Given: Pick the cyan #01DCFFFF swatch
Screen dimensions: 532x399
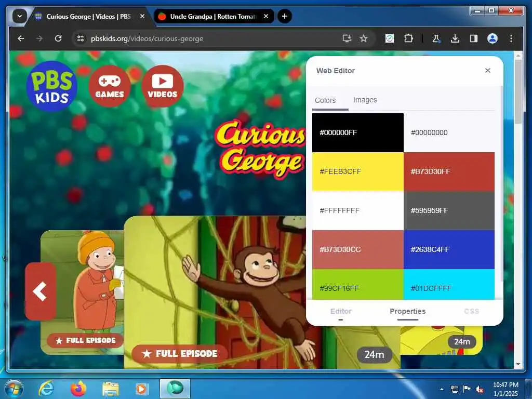Looking at the screenshot, I should 449,285.
